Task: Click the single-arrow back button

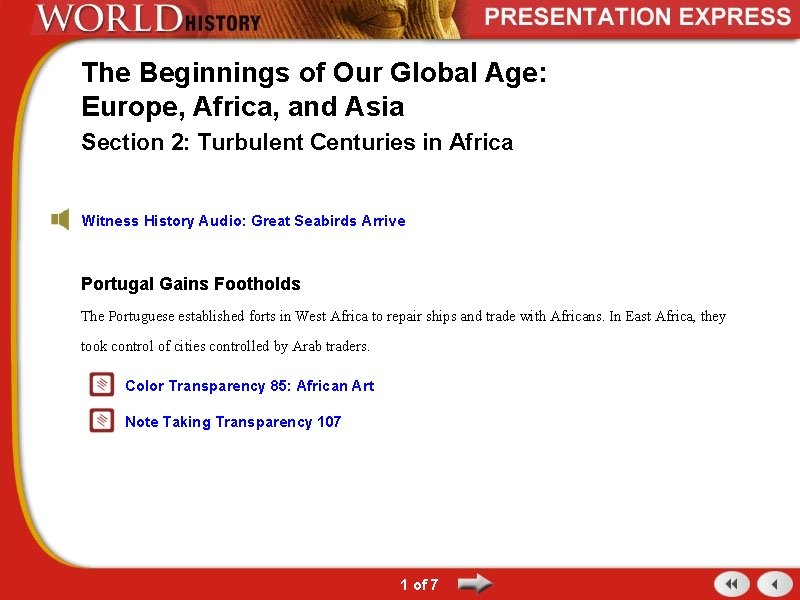Action: [x=774, y=584]
